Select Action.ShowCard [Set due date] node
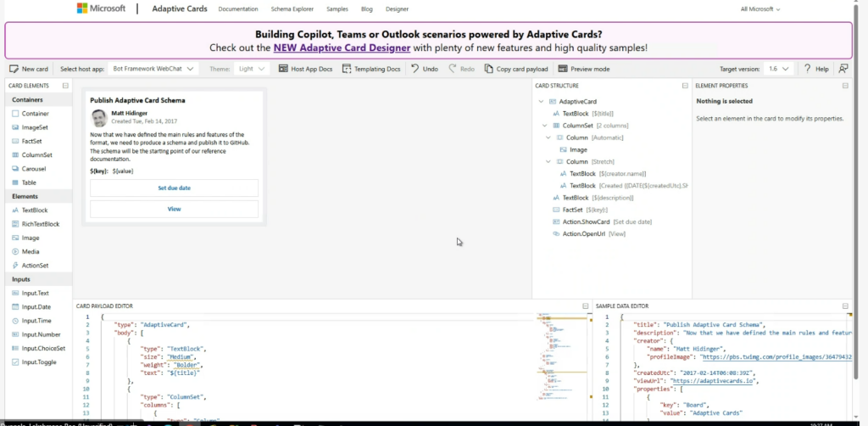Viewport: 868px width, 426px height. tap(603, 222)
